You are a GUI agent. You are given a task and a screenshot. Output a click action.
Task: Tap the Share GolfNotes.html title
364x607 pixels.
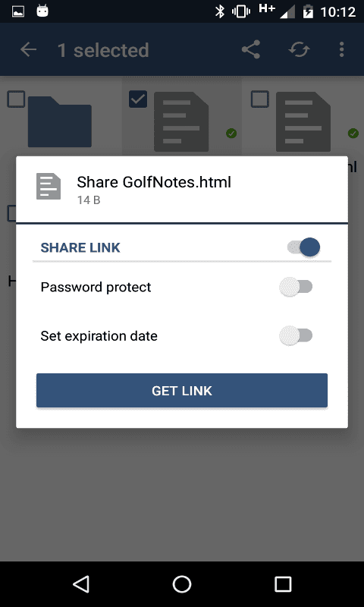(x=154, y=182)
